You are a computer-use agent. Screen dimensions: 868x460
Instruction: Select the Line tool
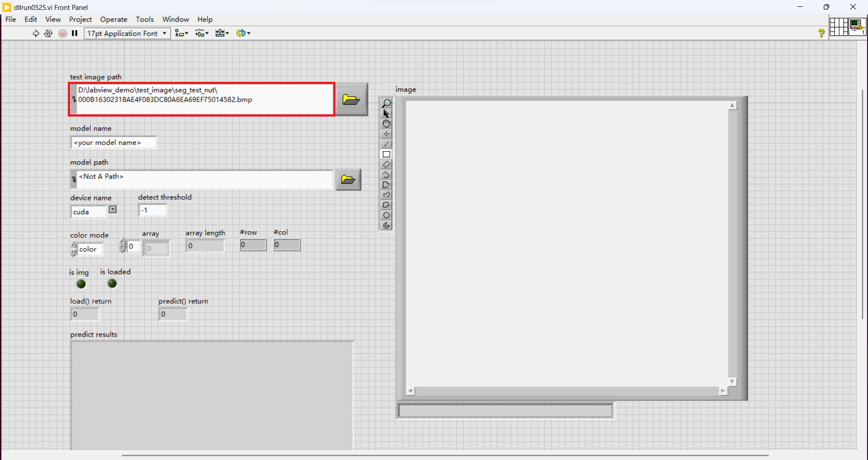pyautogui.click(x=386, y=144)
